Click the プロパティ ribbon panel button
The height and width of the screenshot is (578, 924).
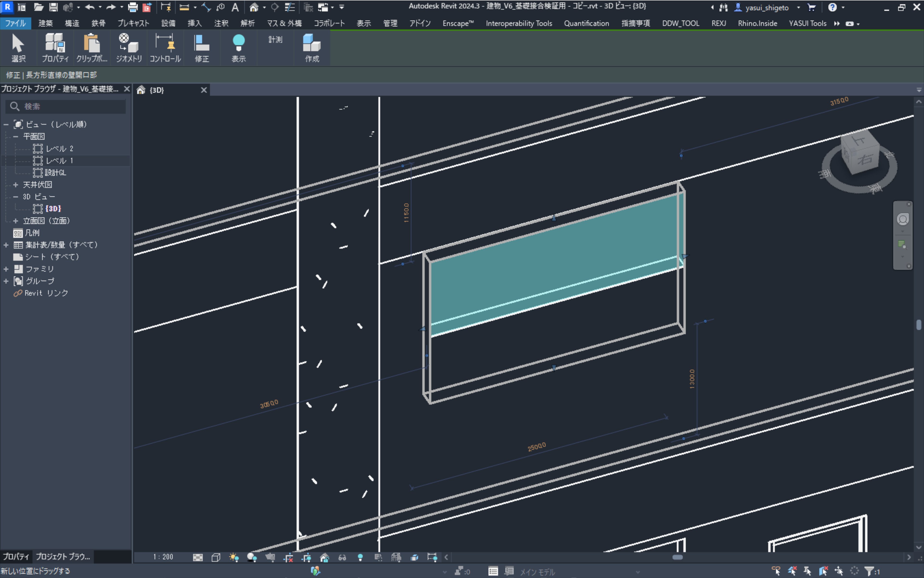click(x=55, y=48)
